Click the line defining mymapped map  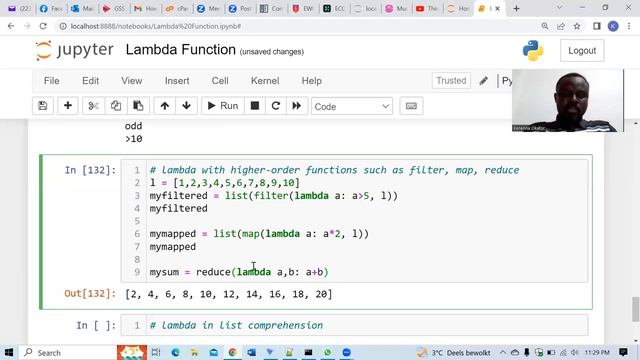259,234
